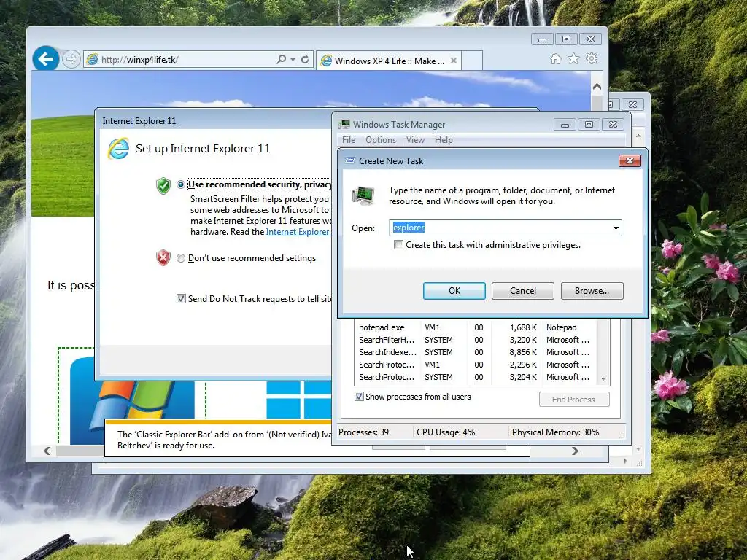Screen dimensions: 747x560
Task: Select the SearchFilterH... process row
Action: tap(476, 340)
